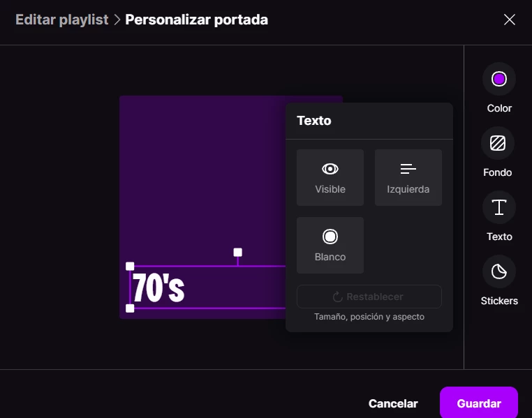Open the Fondo background tool
This screenshot has width=532, height=418.
pyautogui.click(x=497, y=143)
